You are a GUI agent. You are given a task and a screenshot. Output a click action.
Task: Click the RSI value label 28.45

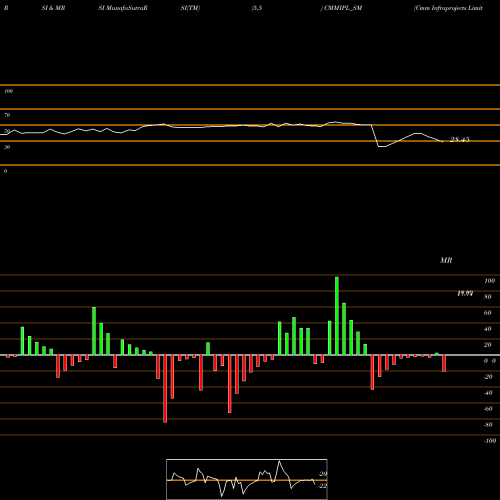click(x=460, y=139)
